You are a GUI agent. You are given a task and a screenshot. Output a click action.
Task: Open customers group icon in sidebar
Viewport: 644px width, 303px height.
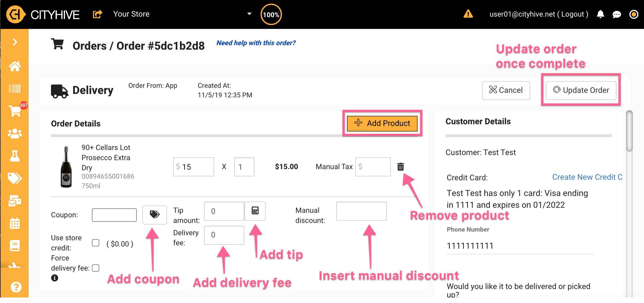15,134
